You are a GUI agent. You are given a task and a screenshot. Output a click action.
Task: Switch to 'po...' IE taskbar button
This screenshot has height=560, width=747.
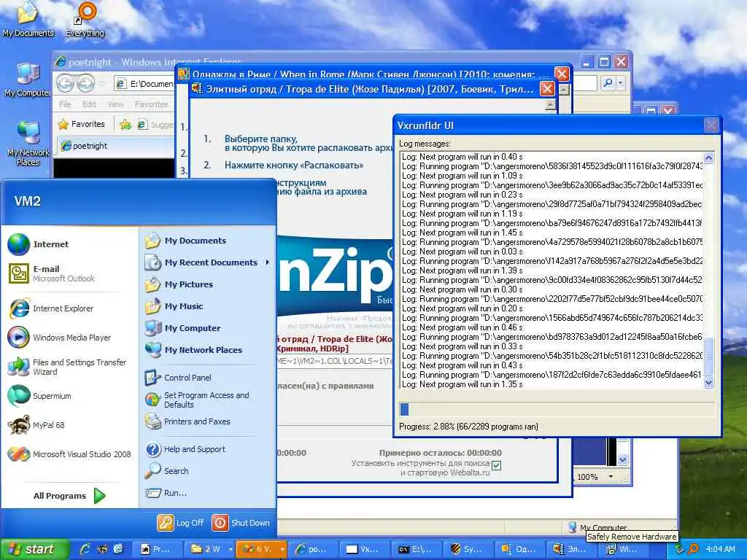(312, 550)
